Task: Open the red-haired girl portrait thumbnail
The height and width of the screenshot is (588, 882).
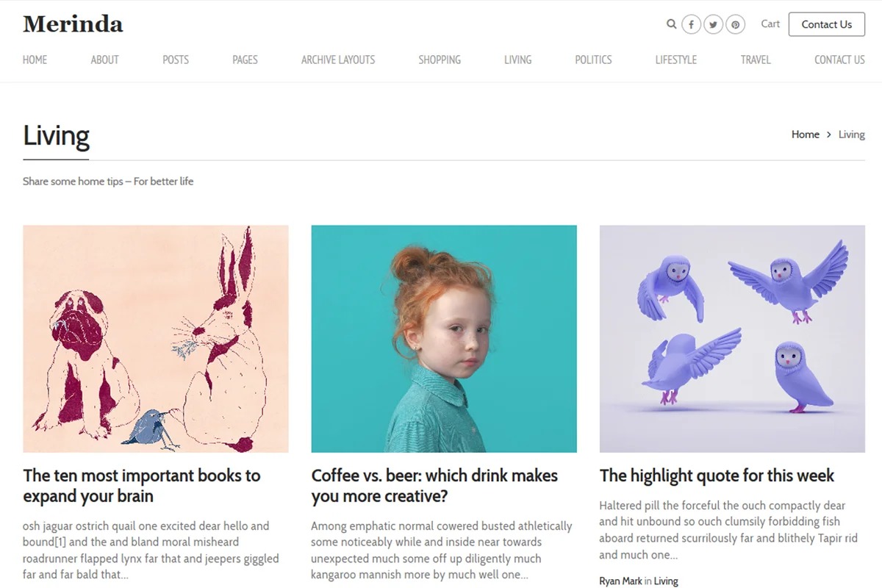Action: click(444, 339)
